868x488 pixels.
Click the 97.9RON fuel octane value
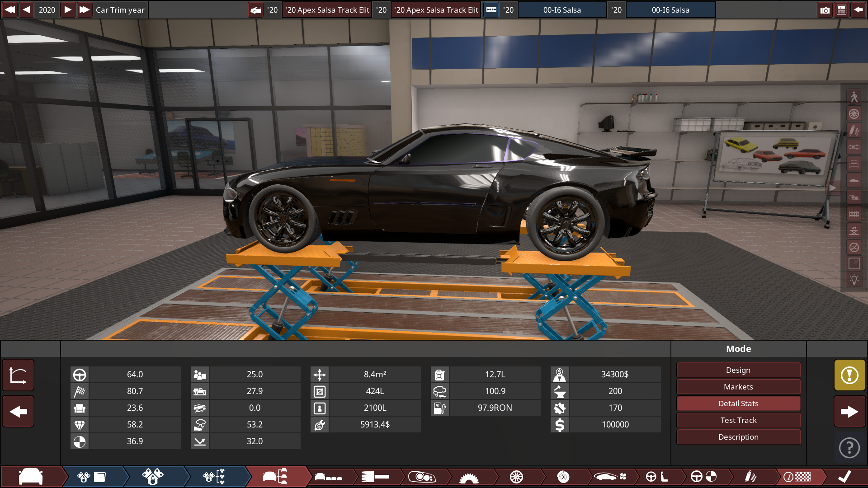pyautogui.click(x=495, y=408)
